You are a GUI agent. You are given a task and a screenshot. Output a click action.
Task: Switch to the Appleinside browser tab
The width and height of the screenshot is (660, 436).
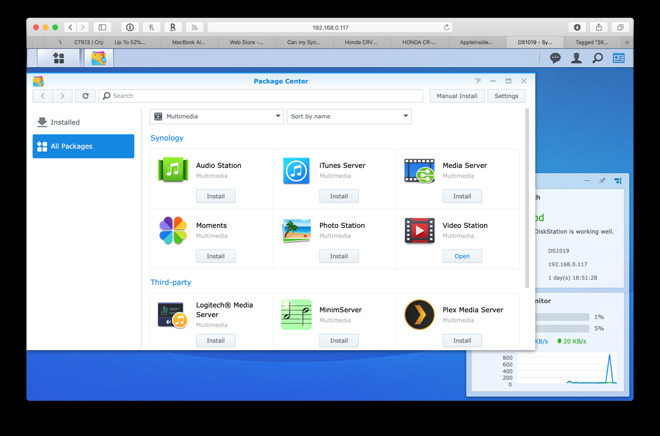click(x=476, y=42)
